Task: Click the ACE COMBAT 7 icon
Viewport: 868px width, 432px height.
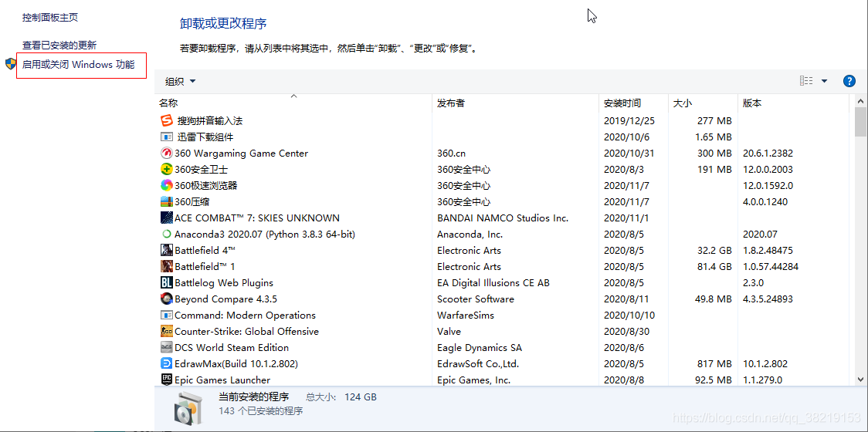Action: pos(167,218)
